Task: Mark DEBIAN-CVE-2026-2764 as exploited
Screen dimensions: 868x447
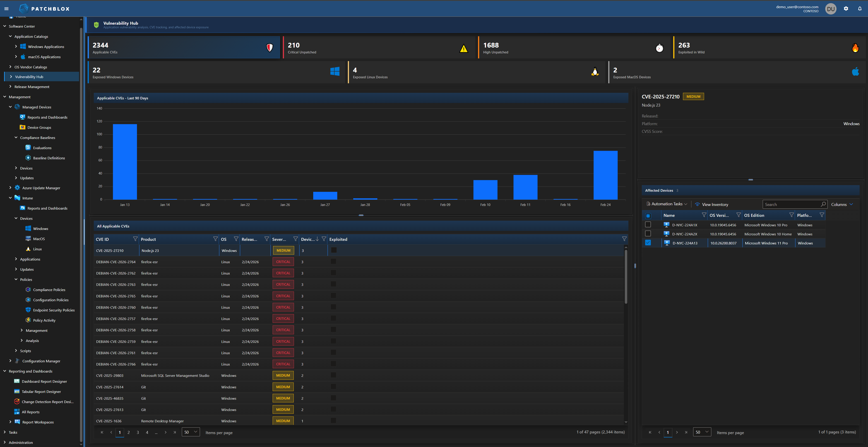Action: pyautogui.click(x=333, y=261)
